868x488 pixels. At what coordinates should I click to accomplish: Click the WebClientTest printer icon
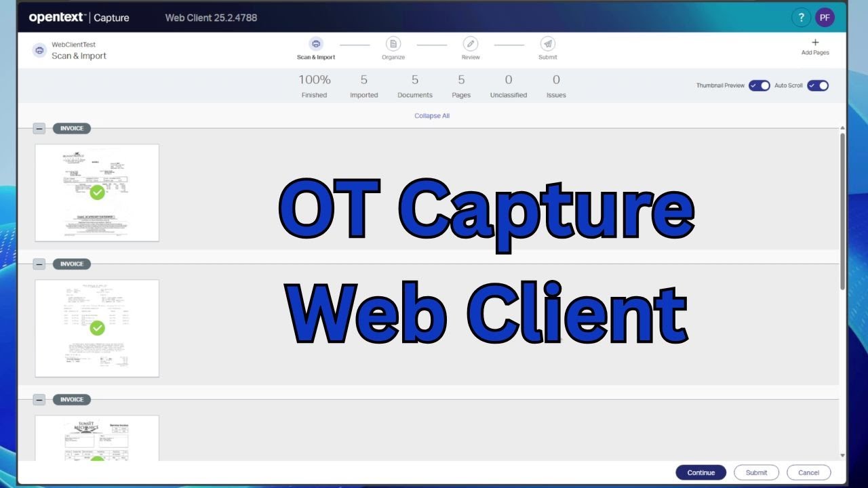tap(39, 50)
